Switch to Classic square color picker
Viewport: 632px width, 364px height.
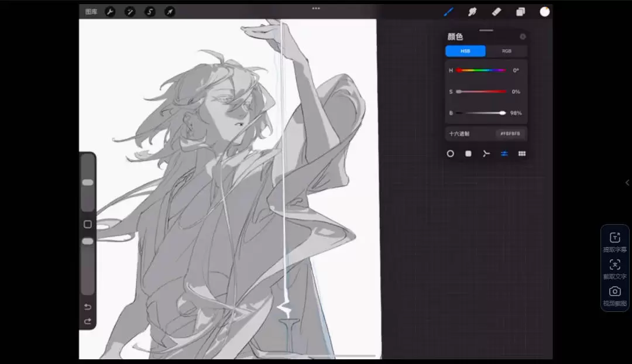click(x=468, y=154)
